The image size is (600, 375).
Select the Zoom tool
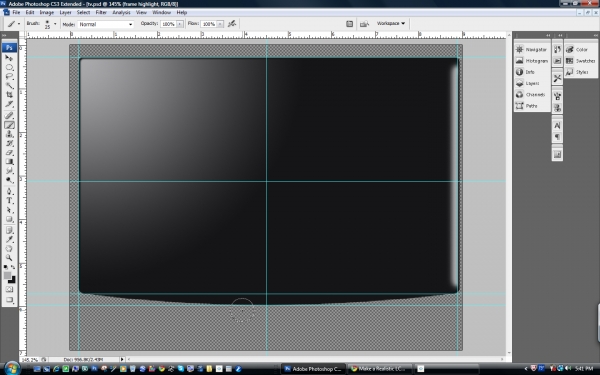click(9, 258)
